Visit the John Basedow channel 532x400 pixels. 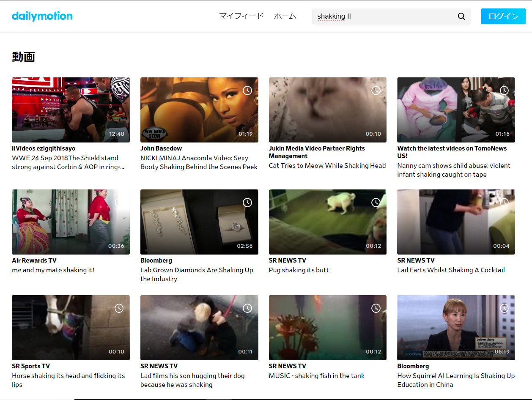[161, 148]
